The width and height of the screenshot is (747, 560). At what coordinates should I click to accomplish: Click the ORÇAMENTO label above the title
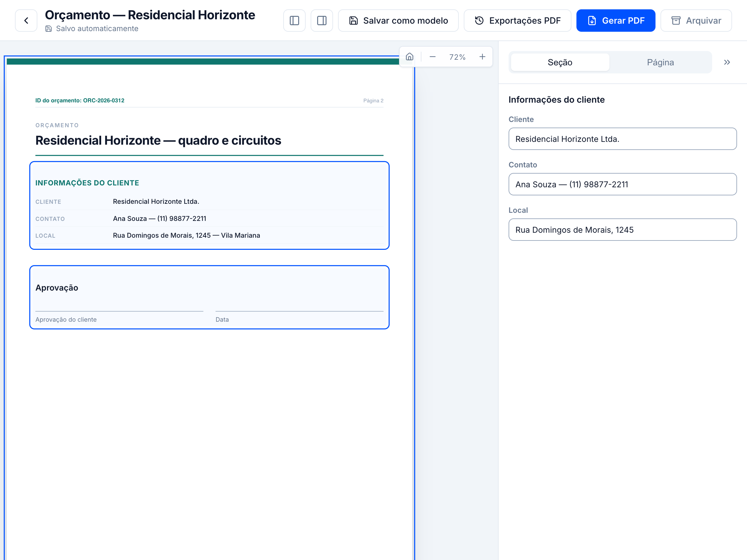(57, 125)
